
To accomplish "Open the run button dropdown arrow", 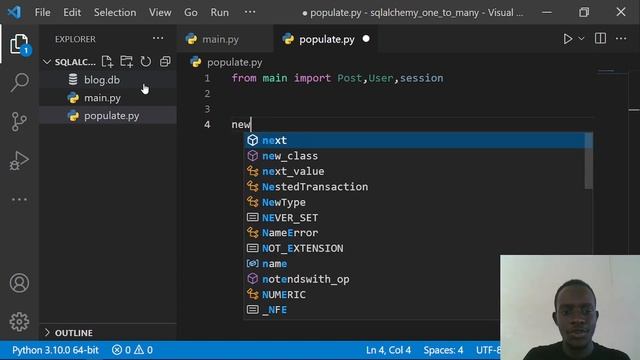I will pos(581,39).
